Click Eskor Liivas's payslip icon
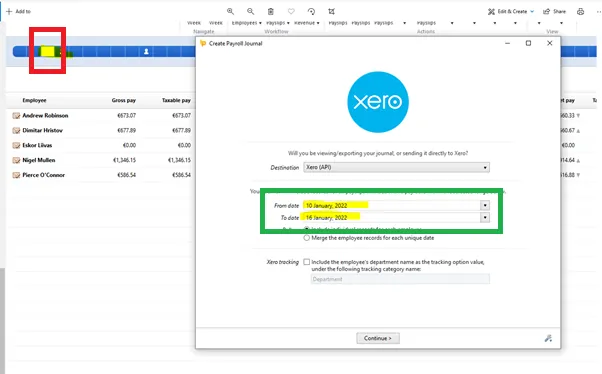 pyautogui.click(x=16, y=146)
